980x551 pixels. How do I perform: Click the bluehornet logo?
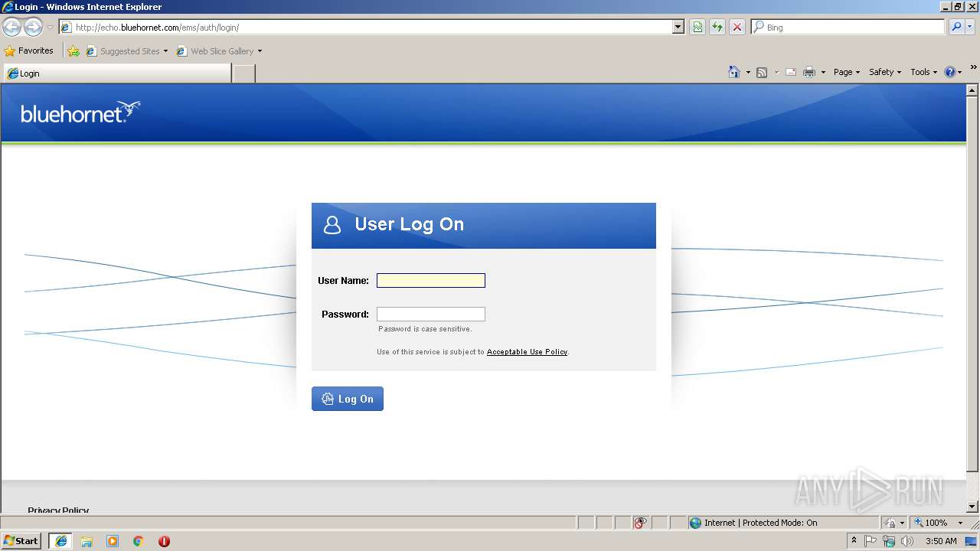pyautogui.click(x=80, y=112)
